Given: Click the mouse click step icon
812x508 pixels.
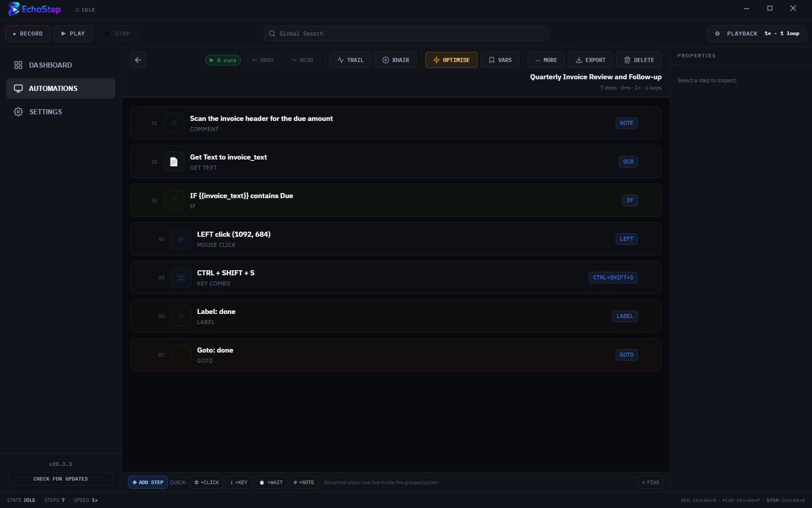Looking at the screenshot, I should coord(181,239).
